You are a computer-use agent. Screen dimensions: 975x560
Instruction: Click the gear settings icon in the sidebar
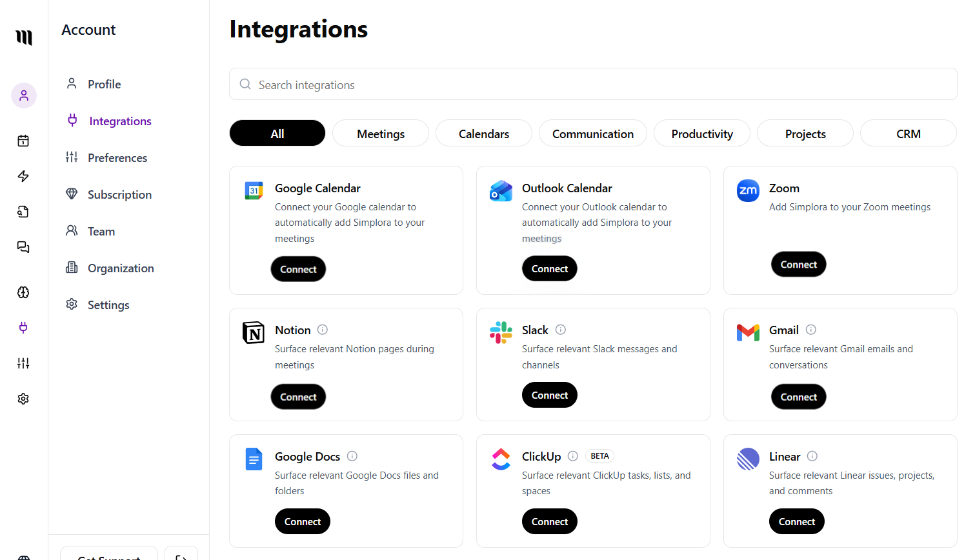23,398
